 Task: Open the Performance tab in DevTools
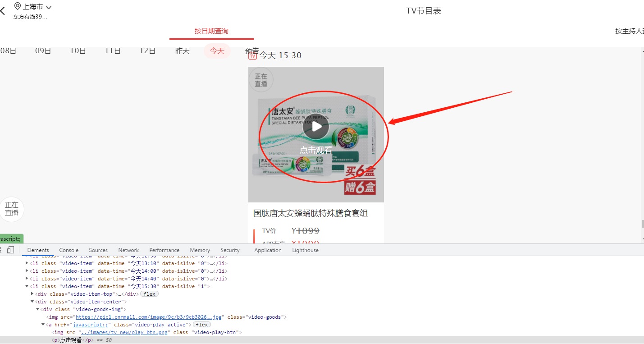pos(164,250)
